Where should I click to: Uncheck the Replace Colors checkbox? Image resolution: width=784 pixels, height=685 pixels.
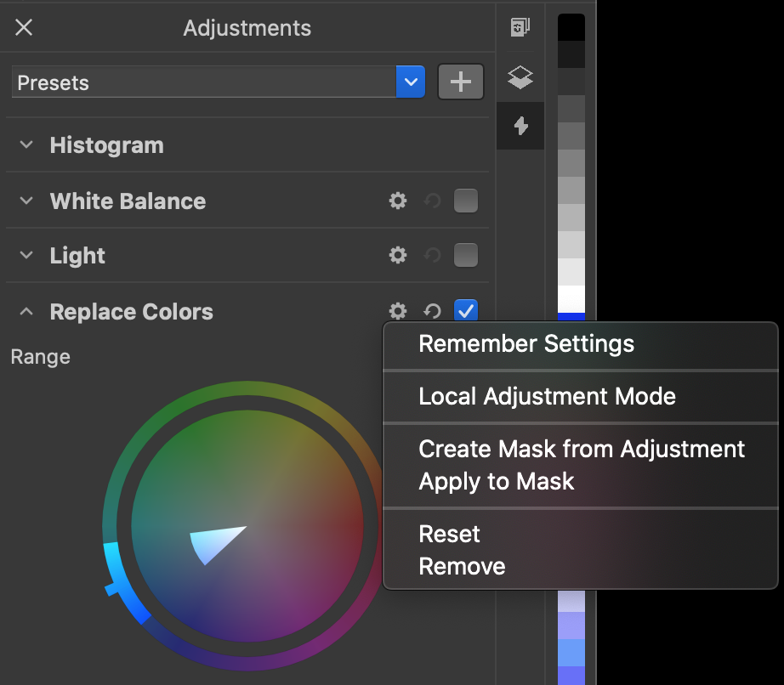(465, 311)
